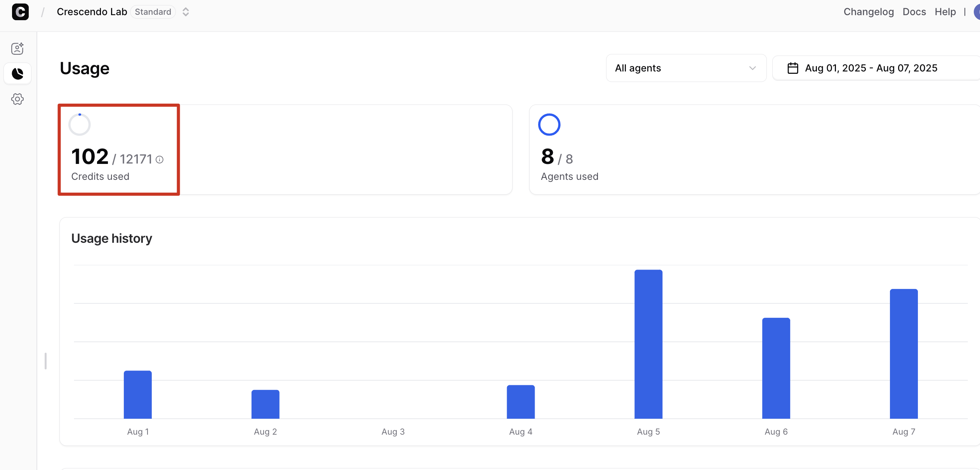
Task: Click the Aug 6 usage bar
Action: 776,368
